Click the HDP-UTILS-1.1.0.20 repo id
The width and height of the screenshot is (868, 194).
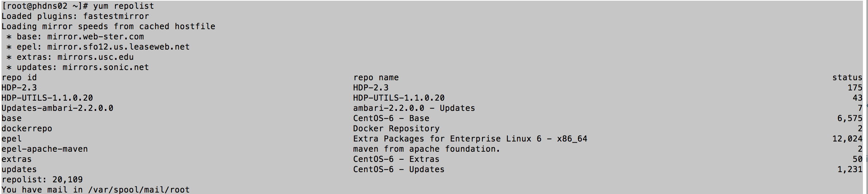tap(47, 98)
